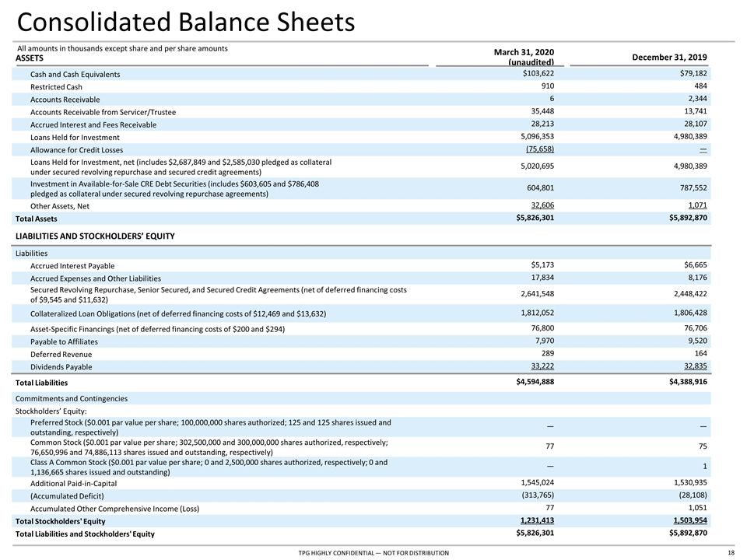Screen dimensions: 747x560
Task: Click the "Additional Paid-in-Capital" row label
Action: [73, 484]
